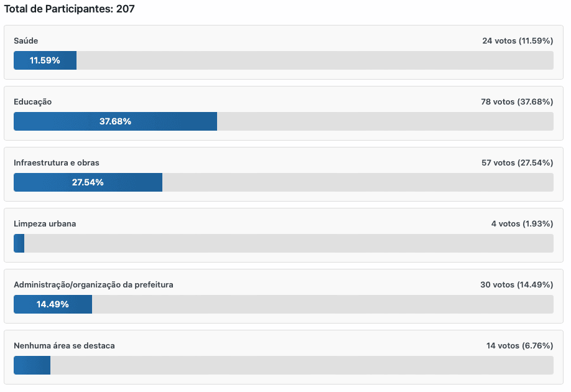Click the 24 votos (11.59%) count
571x392 pixels.
(x=517, y=40)
